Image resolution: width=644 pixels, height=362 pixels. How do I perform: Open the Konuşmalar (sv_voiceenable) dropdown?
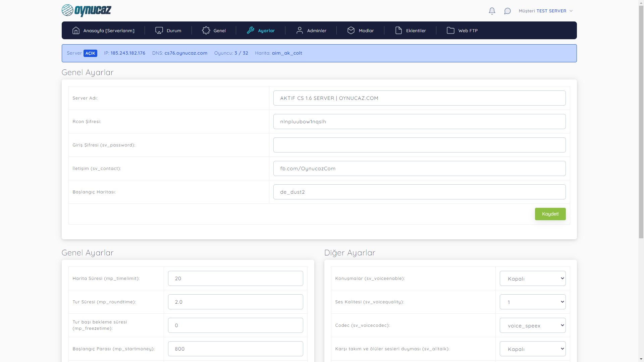533,279
